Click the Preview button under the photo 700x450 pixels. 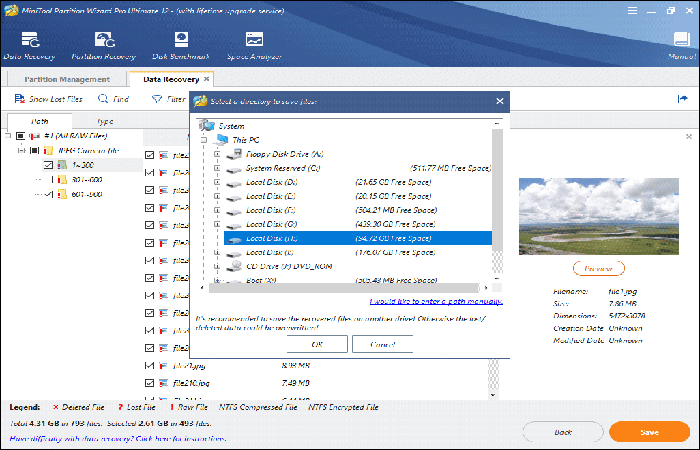click(x=599, y=269)
